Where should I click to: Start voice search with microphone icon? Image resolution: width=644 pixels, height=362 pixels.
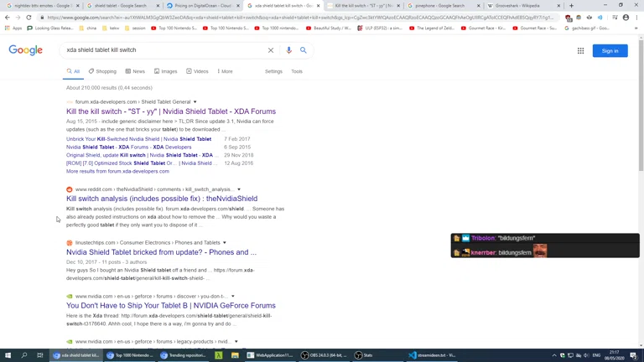tap(288, 50)
